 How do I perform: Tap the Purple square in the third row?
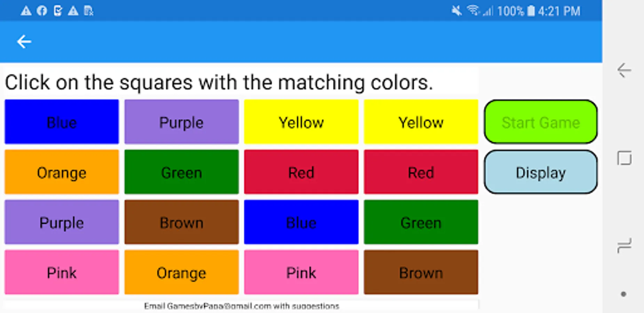(x=62, y=222)
